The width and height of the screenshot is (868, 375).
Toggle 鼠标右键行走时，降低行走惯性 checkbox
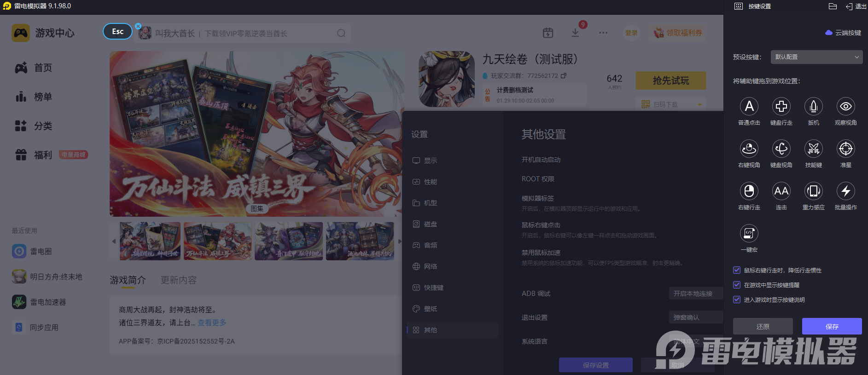click(737, 270)
